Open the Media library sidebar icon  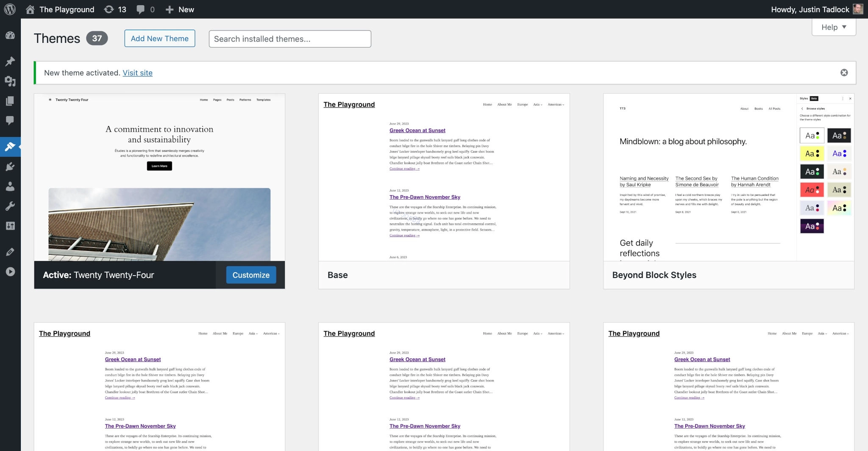[10, 81]
